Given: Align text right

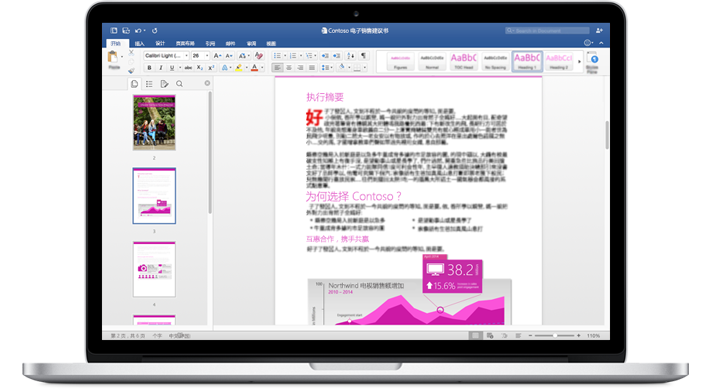Looking at the screenshot, I should [300, 68].
